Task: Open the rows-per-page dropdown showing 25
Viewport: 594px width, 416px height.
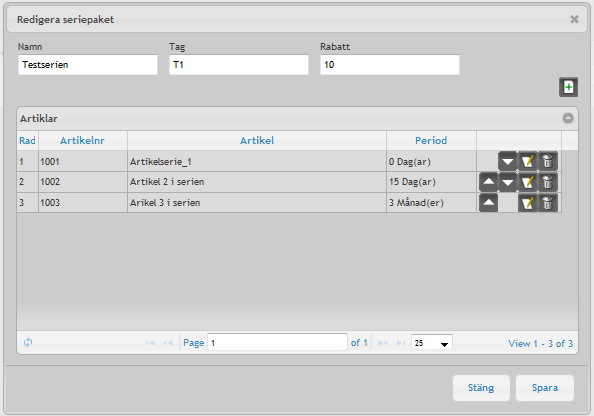Action: [431, 343]
